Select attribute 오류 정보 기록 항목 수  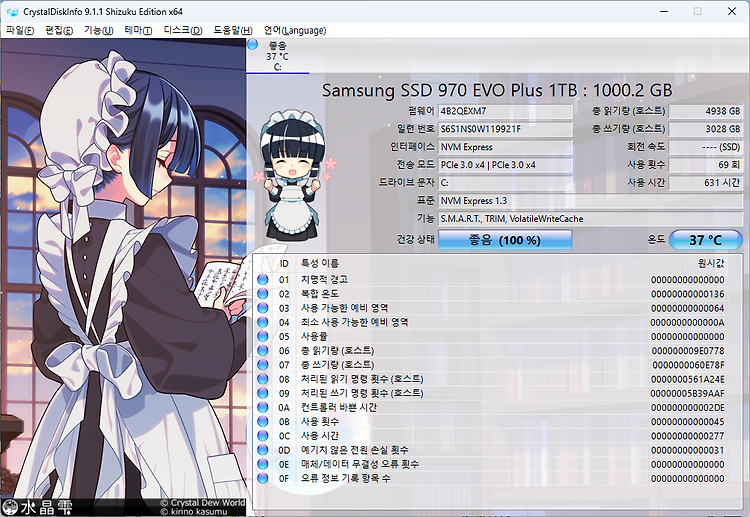(x=345, y=478)
